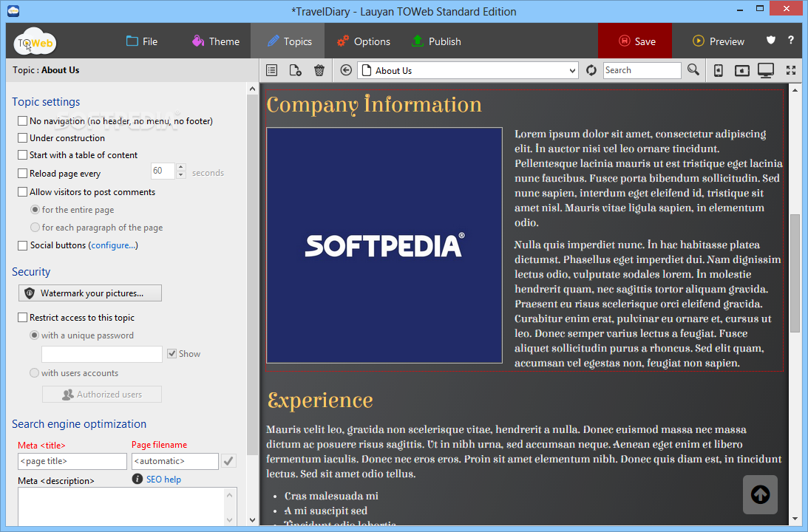
Task: Click the password input field
Action: [102, 355]
